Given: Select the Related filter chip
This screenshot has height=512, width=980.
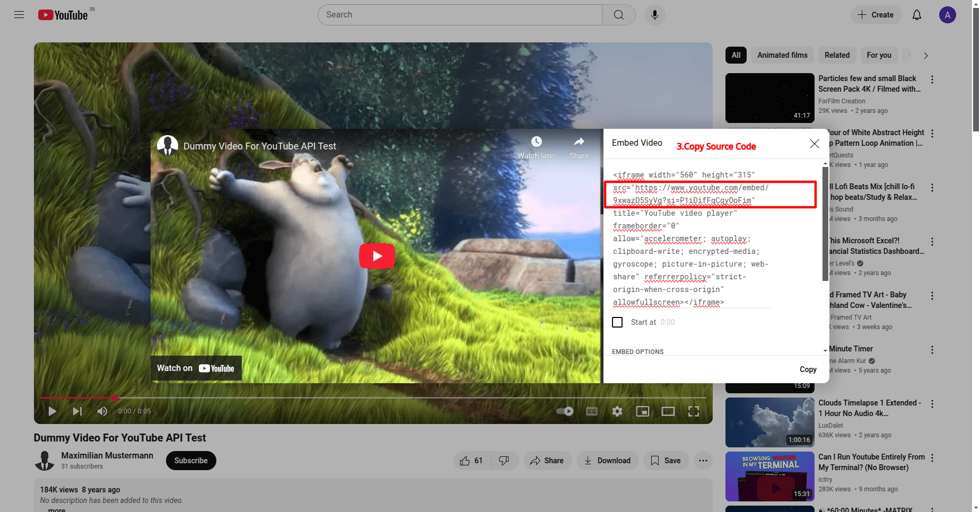Looking at the screenshot, I should tap(837, 55).
